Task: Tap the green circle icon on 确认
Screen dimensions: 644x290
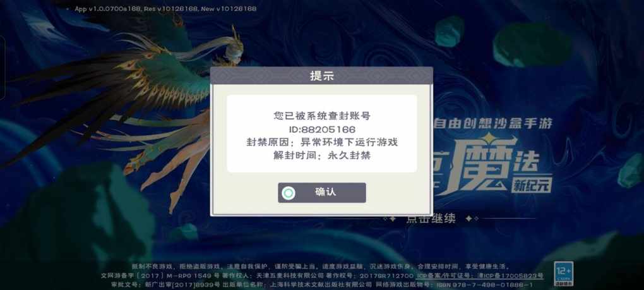Action: pyautogui.click(x=289, y=193)
